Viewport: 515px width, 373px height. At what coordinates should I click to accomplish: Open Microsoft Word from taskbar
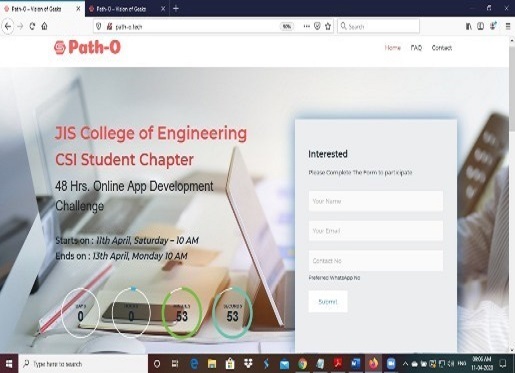(x=356, y=363)
